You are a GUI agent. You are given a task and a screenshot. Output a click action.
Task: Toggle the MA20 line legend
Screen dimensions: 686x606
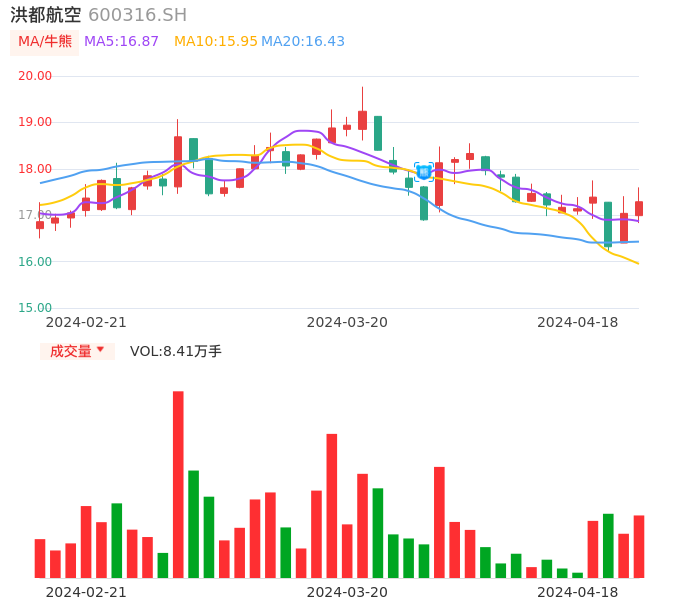pyautogui.click(x=303, y=42)
